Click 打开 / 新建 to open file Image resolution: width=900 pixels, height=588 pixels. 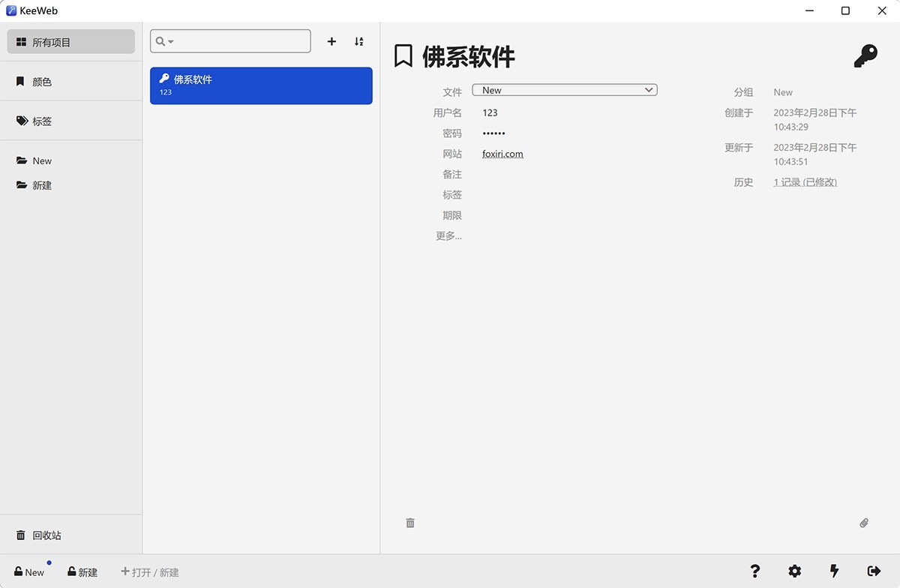pyautogui.click(x=150, y=572)
